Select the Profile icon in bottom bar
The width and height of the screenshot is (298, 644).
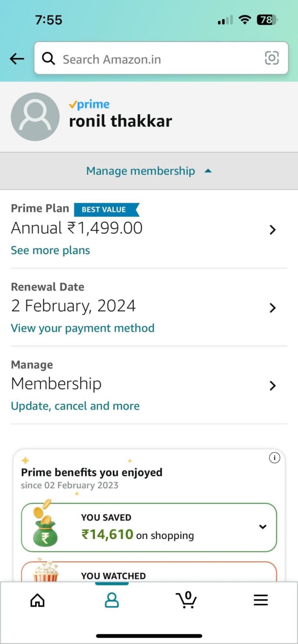[x=112, y=600]
